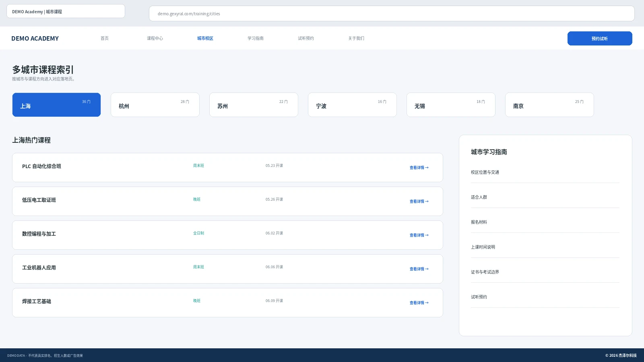644x362 pixels.
Task: Choose the 杭州 city card
Action: point(155,105)
